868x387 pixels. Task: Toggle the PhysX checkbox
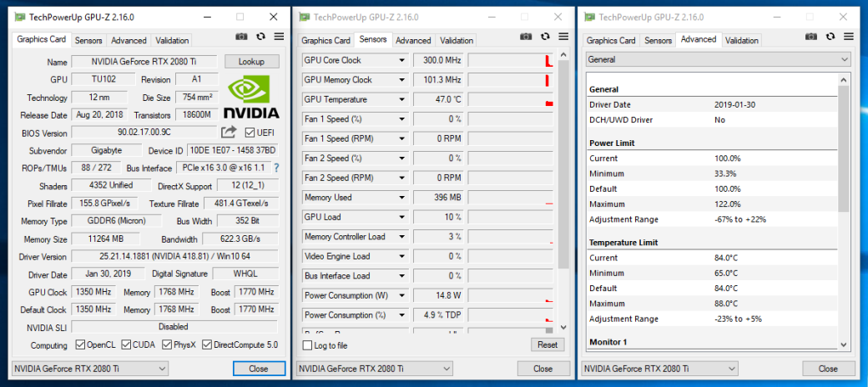tap(167, 345)
